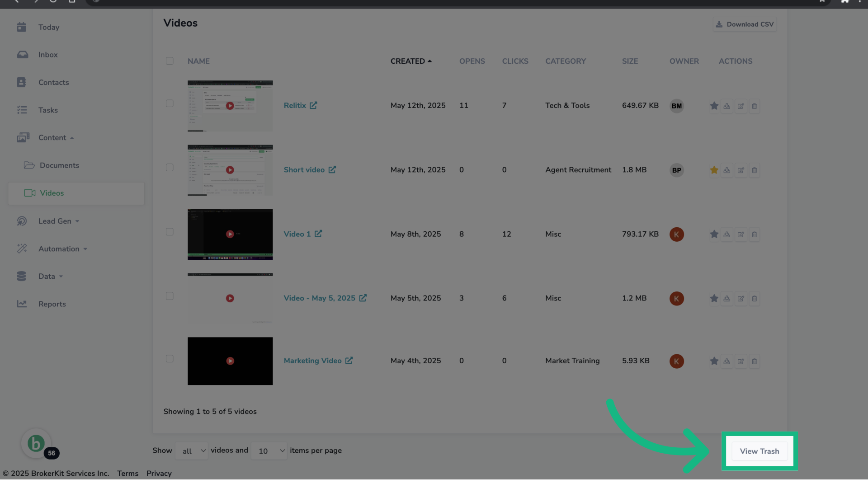This screenshot has width=868, height=488.
Task: Trash the Short video
Action: pyautogui.click(x=754, y=170)
